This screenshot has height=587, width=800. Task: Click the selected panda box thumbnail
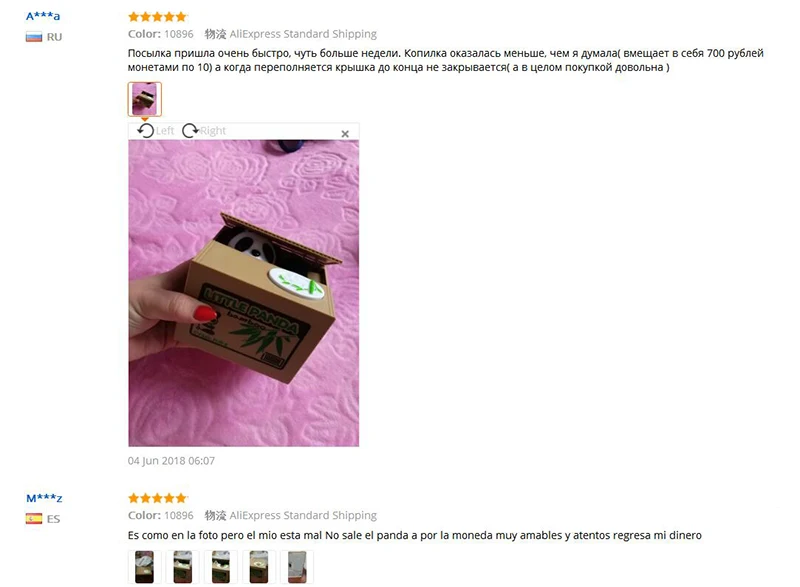point(144,99)
